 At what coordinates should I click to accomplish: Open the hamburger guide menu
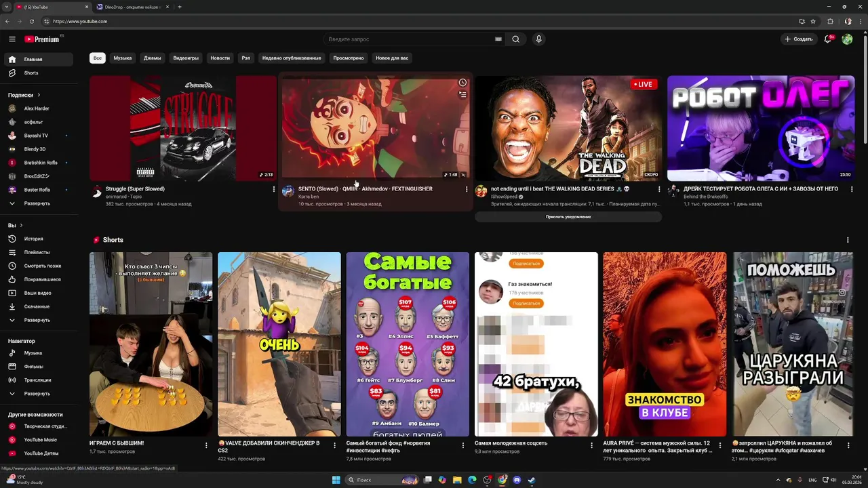coord(12,39)
